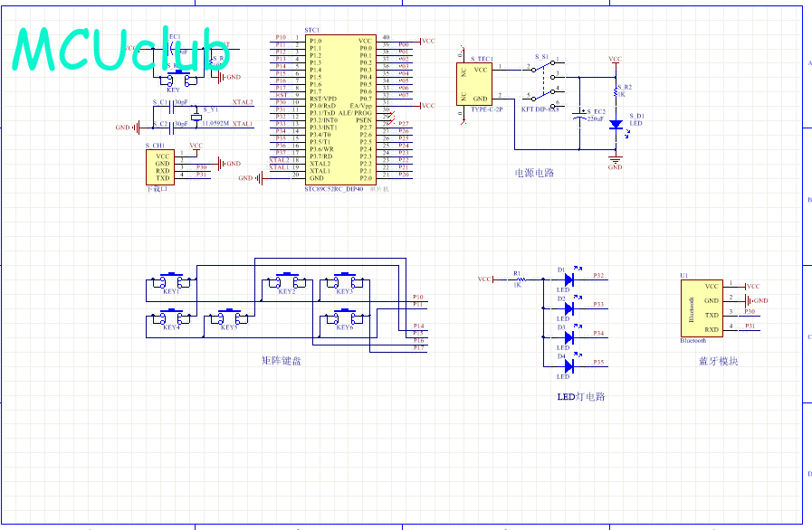Select the KEY4 push button symbol
Screen dimensions: 812x530
point(171,317)
